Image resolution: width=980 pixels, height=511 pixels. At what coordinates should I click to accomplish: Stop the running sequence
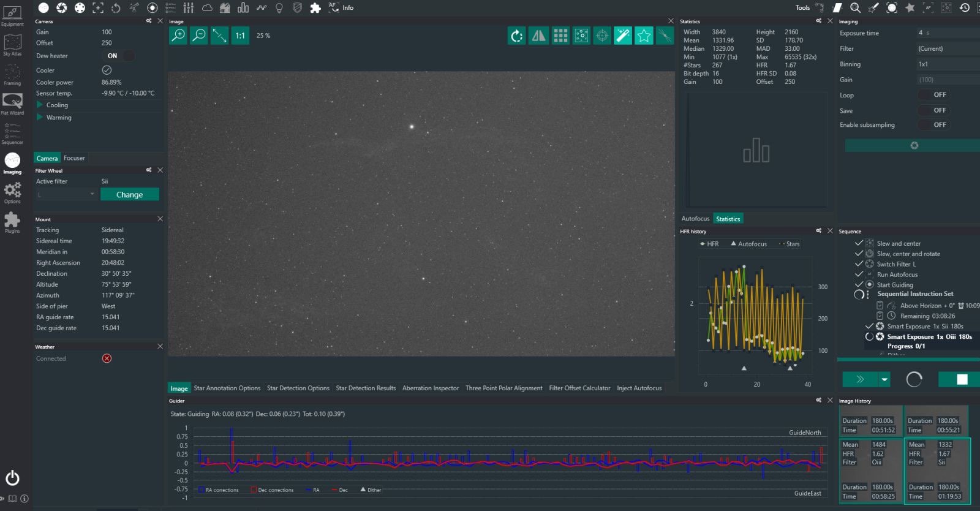coord(962,379)
